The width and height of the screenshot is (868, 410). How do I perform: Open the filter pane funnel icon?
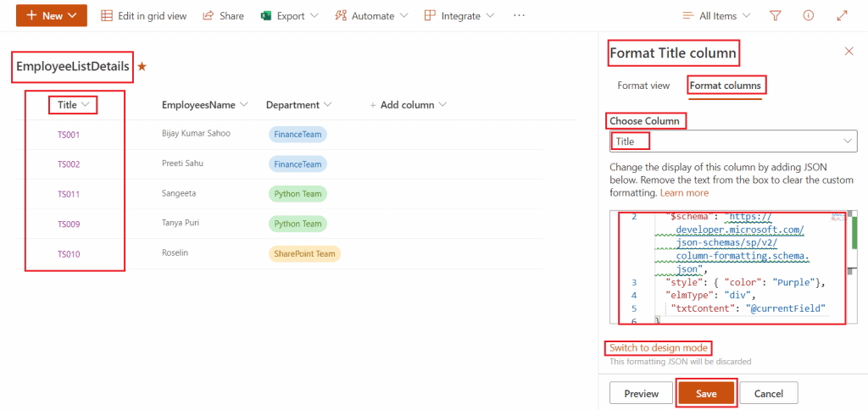click(x=776, y=16)
